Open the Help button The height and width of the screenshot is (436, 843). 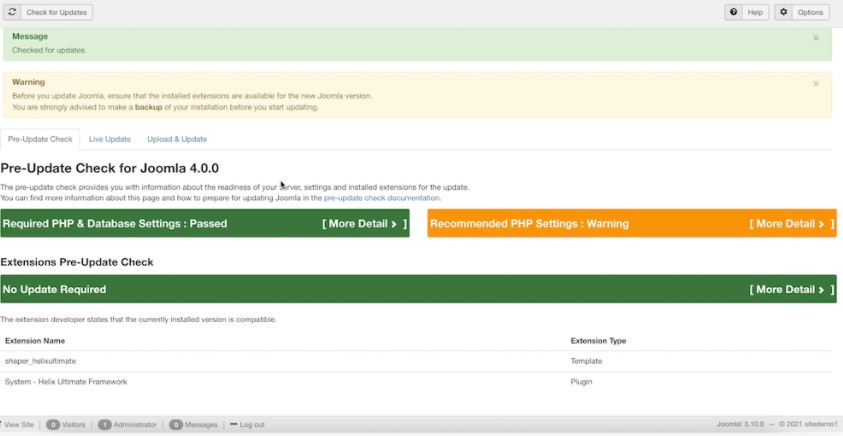(x=746, y=12)
